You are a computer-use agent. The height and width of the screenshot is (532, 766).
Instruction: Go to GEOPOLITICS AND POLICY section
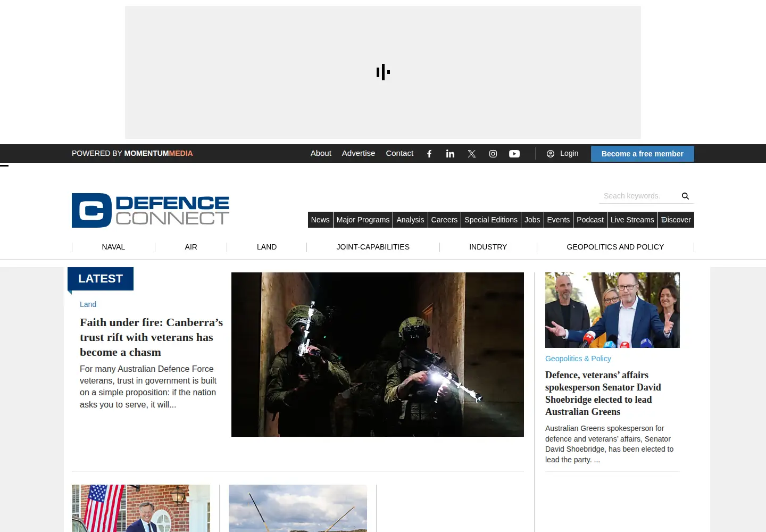pos(615,247)
